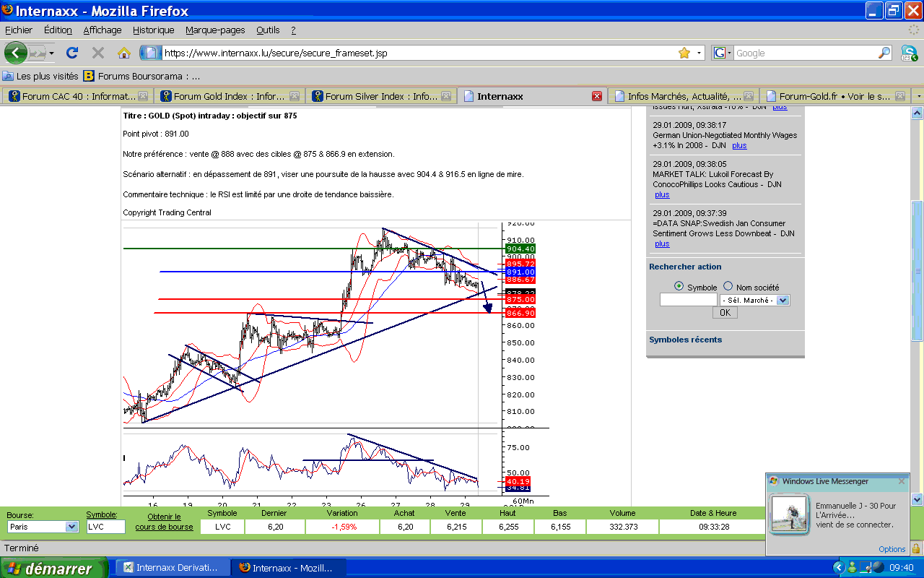924x578 pixels.
Task: Click the page scrollbar up arrow
Action: coord(917,113)
